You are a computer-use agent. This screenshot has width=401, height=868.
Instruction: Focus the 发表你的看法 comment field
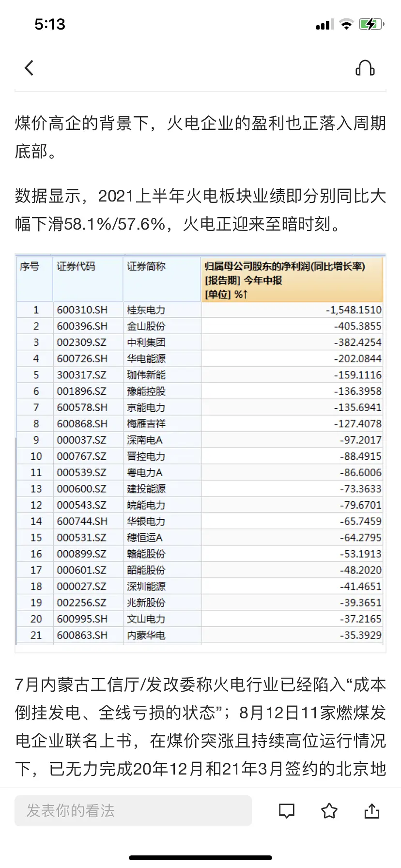[133, 811]
